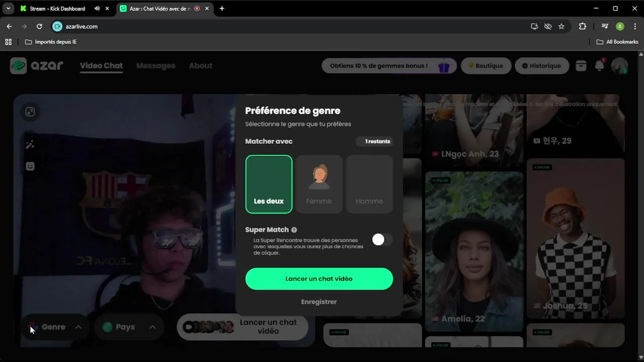Open the gift box bonus icon
This screenshot has height=362, width=644.
point(443,66)
